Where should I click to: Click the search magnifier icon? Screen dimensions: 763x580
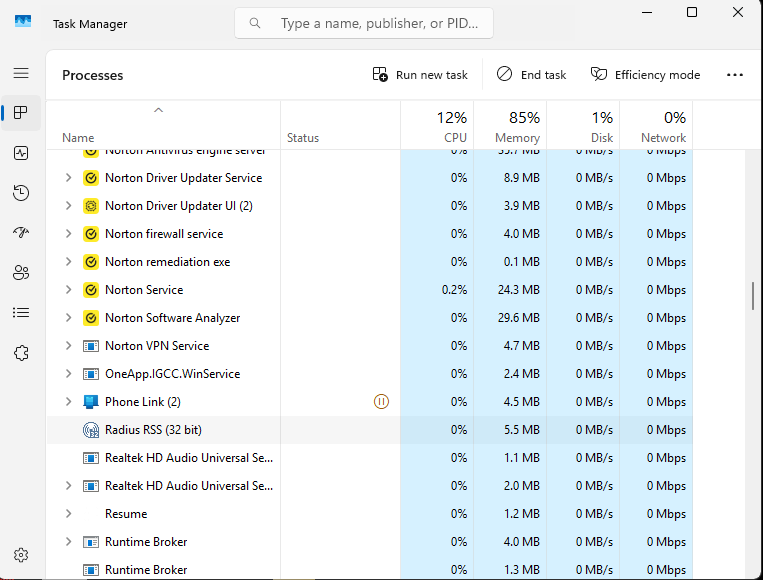pyautogui.click(x=254, y=23)
